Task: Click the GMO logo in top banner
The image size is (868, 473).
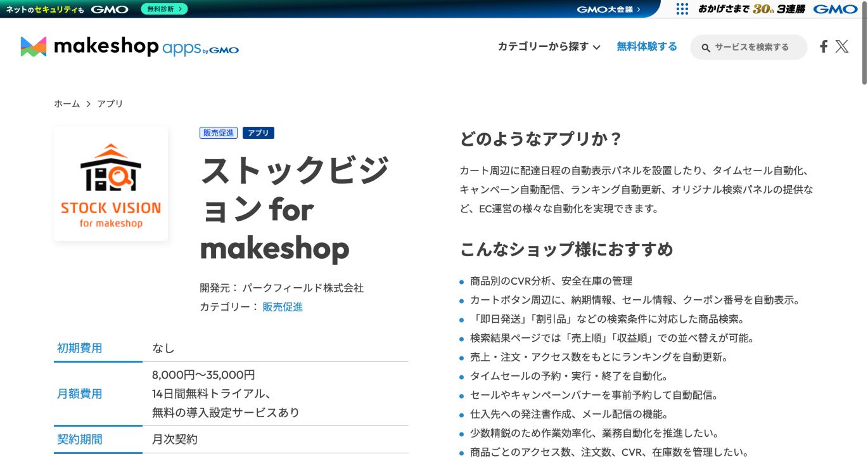Action: click(x=110, y=9)
